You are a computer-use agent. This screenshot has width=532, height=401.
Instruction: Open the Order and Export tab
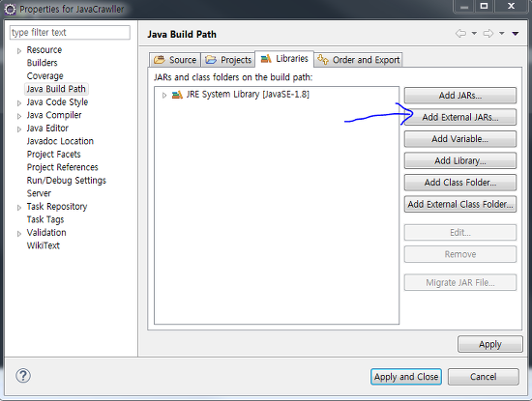358,60
